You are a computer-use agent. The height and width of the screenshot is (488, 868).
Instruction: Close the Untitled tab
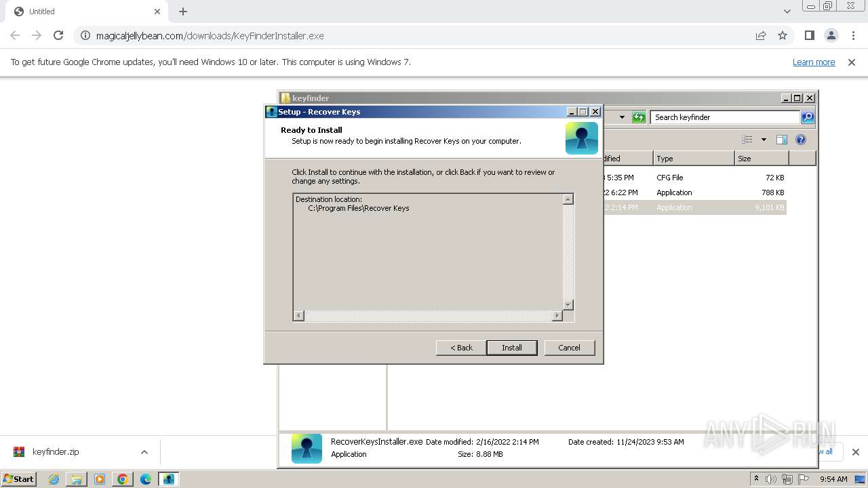[x=157, y=12]
